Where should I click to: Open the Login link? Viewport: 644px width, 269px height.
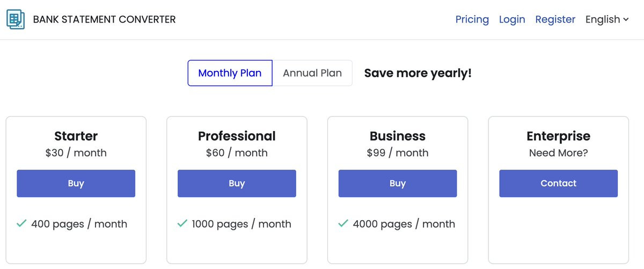511,19
